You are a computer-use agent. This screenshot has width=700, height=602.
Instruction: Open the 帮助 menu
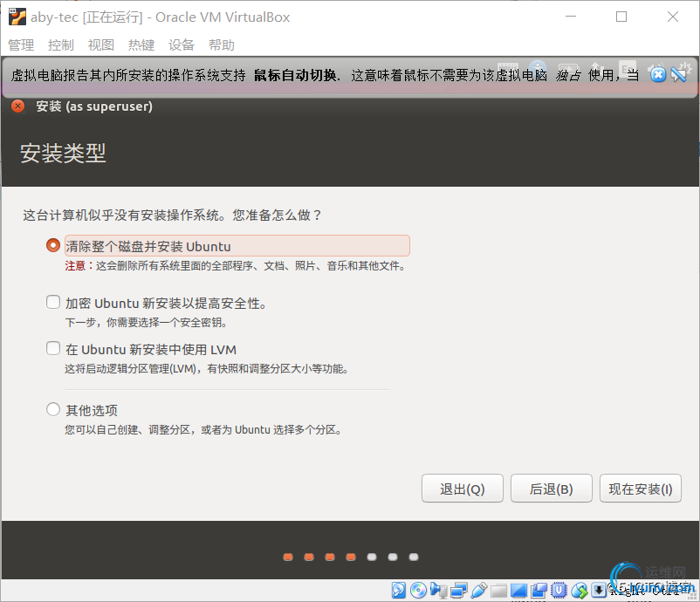(222, 45)
